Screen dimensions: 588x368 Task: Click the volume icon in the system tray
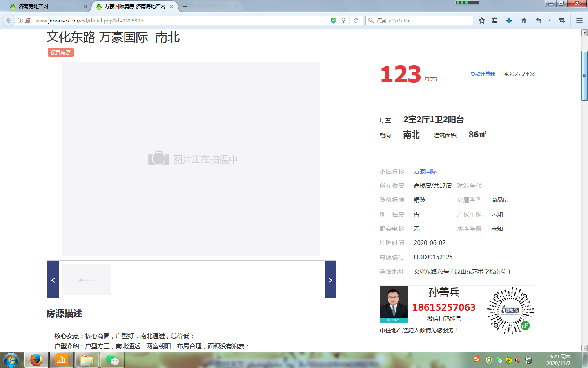tap(517, 360)
